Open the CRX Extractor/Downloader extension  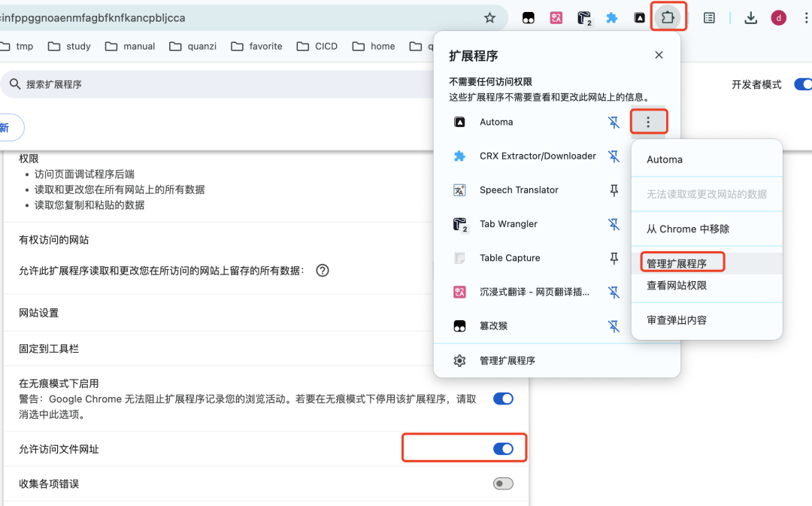pos(459,156)
